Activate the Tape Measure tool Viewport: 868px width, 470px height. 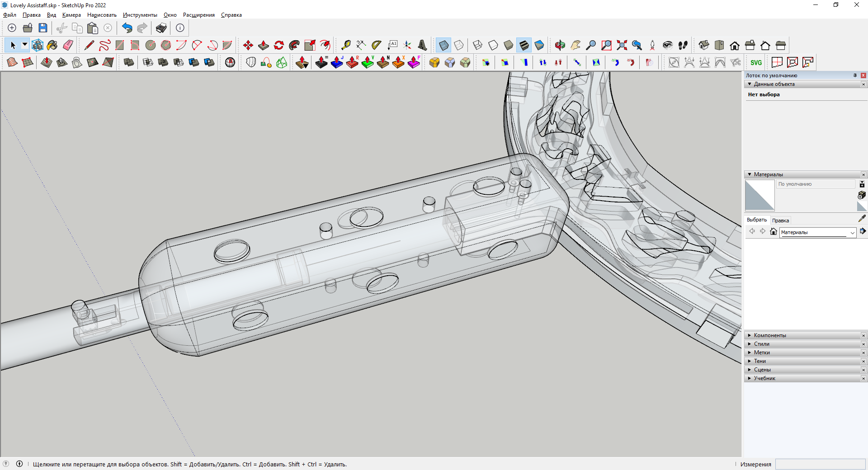coord(346,45)
